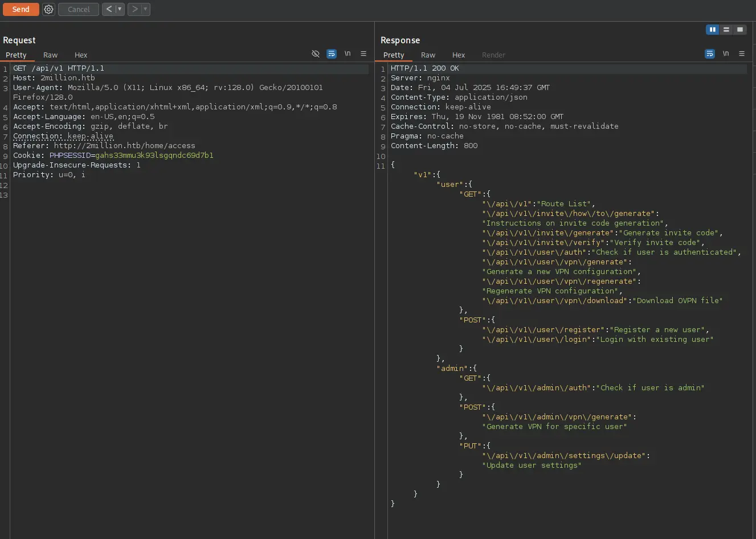This screenshot has height=539, width=756.
Task: Click the "PUT" JSON key
Action: click(471, 446)
